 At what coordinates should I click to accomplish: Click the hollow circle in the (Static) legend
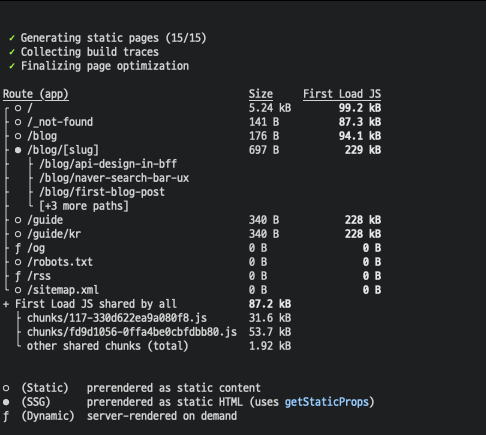[x=6, y=388]
